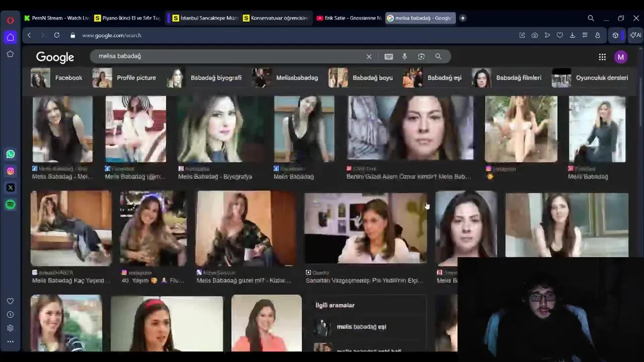Open WhatsApp in the sidebar
This screenshot has width=644, height=362.
[x=10, y=154]
